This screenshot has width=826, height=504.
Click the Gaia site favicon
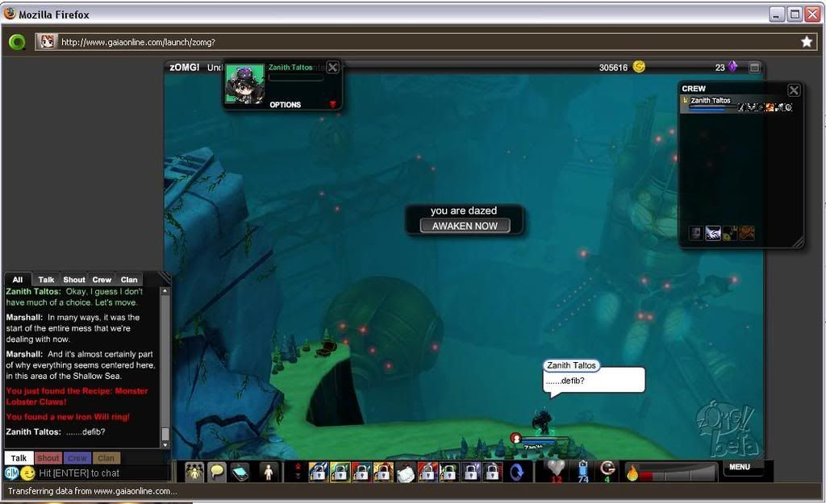(x=48, y=42)
